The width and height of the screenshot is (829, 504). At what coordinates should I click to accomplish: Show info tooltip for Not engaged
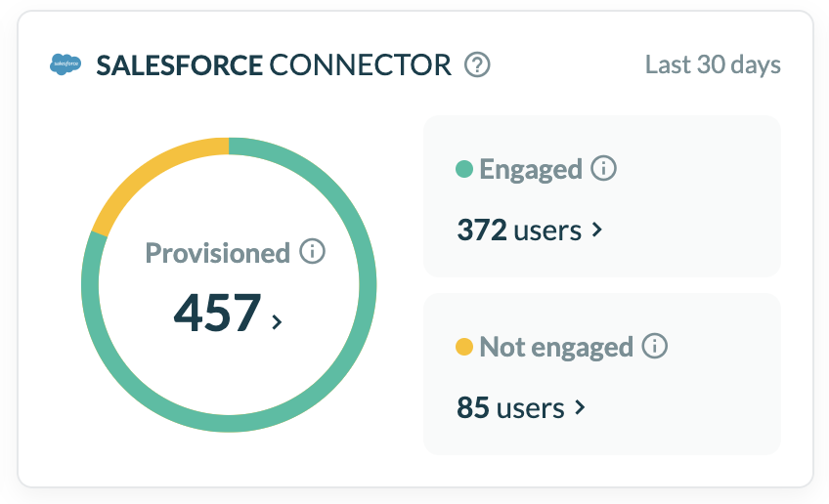click(x=654, y=346)
